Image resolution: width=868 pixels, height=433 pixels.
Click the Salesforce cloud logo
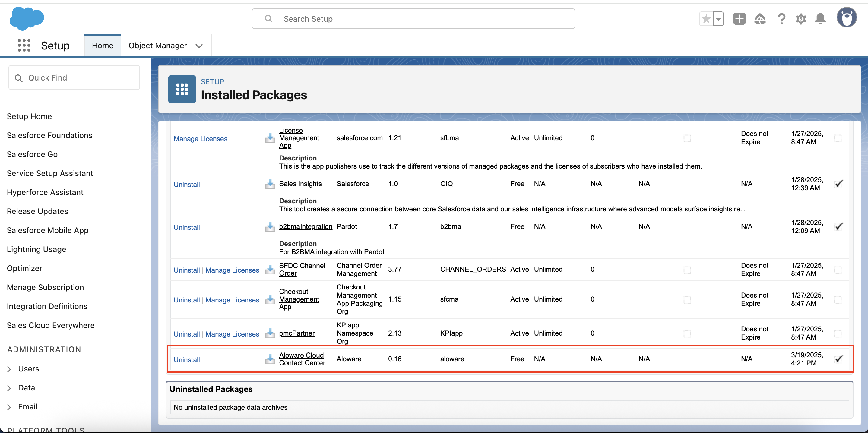pyautogui.click(x=27, y=18)
